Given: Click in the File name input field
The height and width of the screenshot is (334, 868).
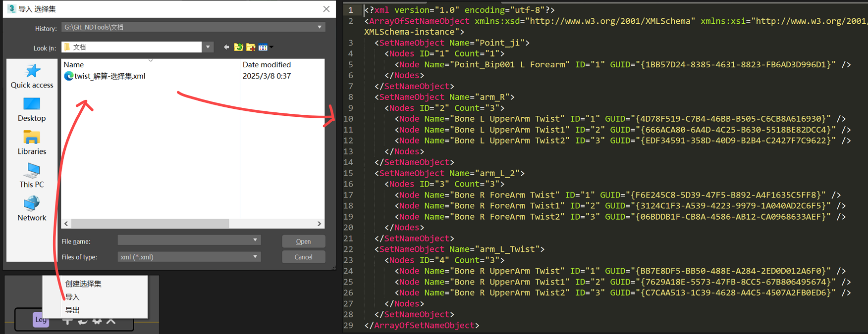Looking at the screenshot, I should coord(184,240).
